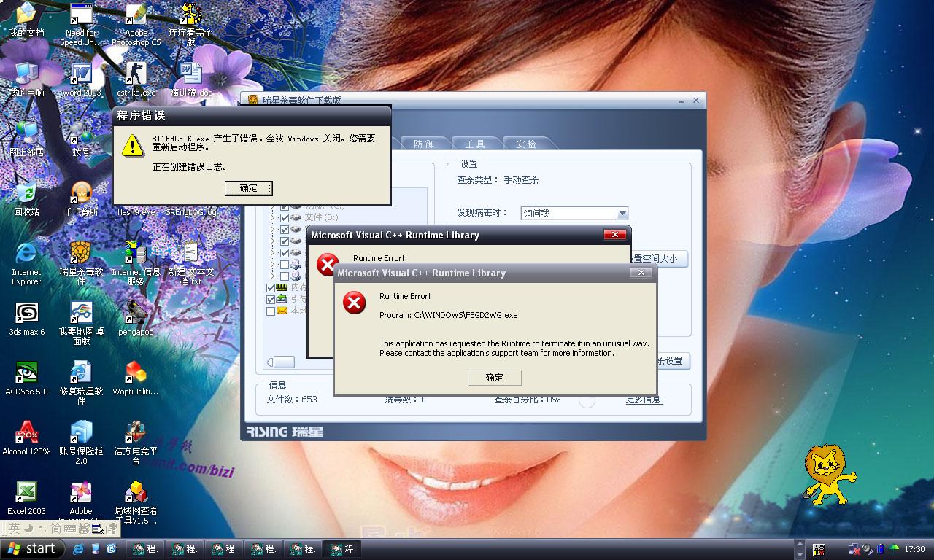The height and width of the screenshot is (560, 934).
Task: Toggle the 内存 memory scan checkbox
Action: [271, 288]
